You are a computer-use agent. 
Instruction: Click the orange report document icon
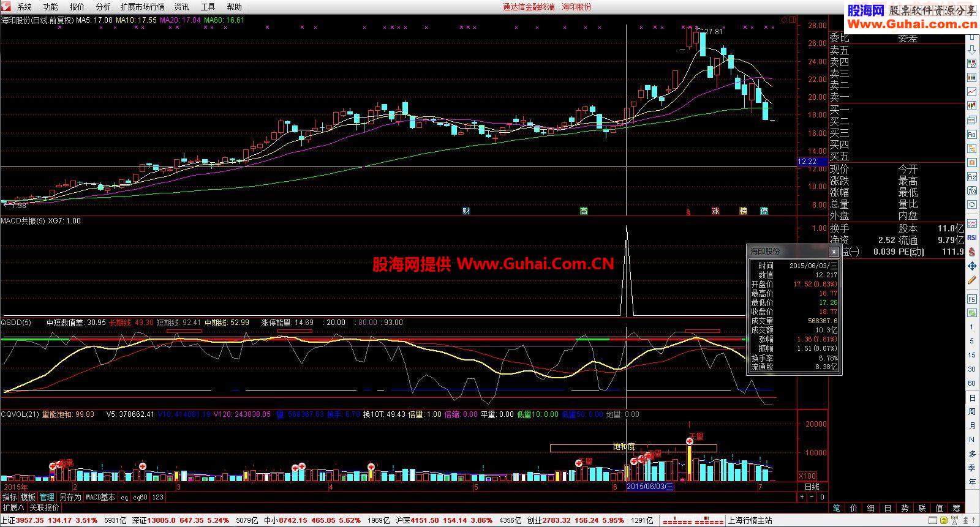(972, 162)
